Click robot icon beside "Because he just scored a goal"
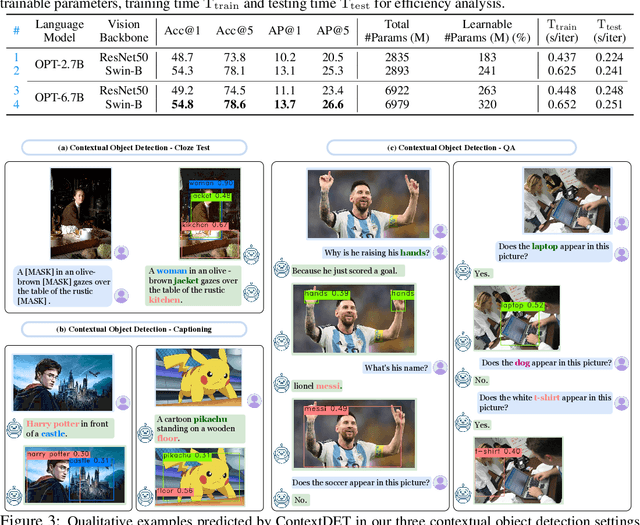The width and height of the screenshot is (640, 525). (x=283, y=268)
